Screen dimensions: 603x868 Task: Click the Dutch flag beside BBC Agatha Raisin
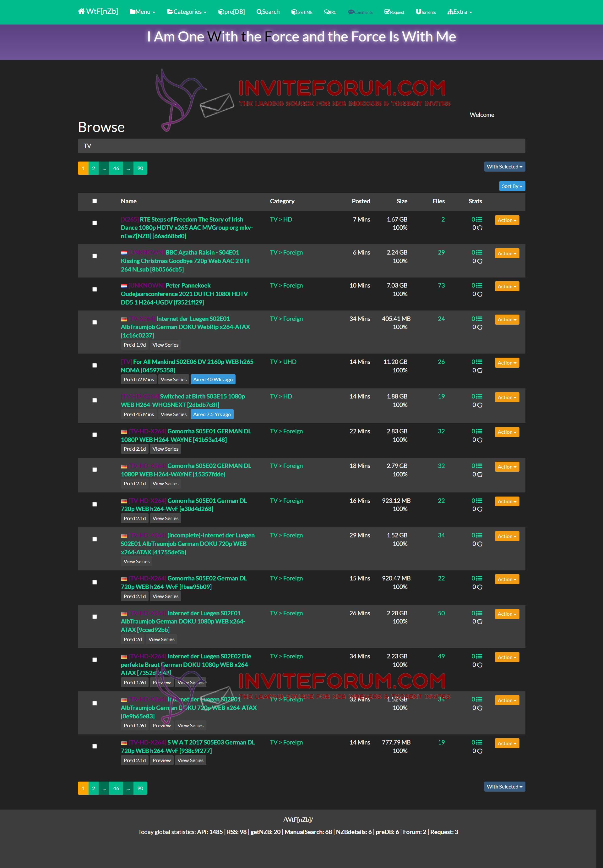124,253
